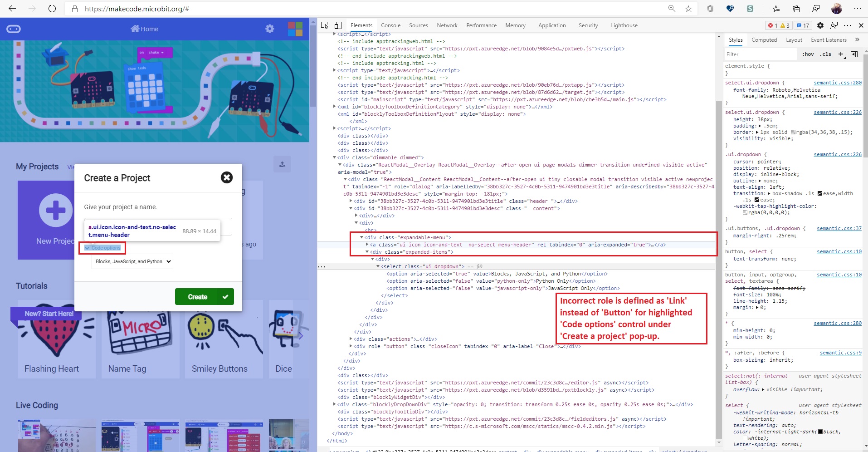This screenshot has height=452, width=868.
Task: Open the Computed tab in Styles panel
Action: tap(764, 40)
